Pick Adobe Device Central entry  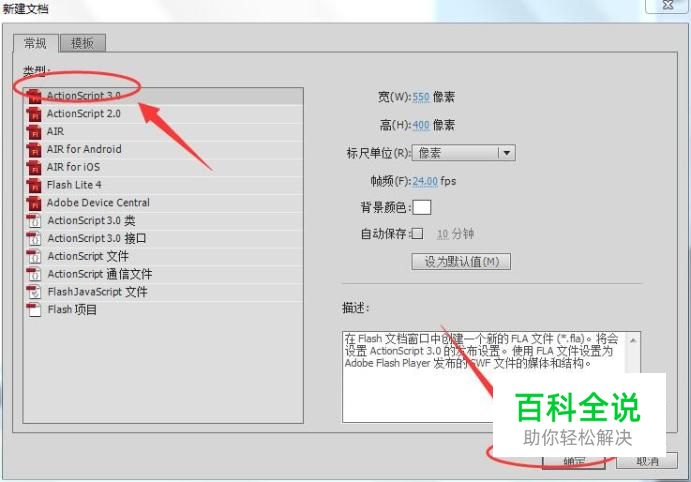click(x=163, y=203)
